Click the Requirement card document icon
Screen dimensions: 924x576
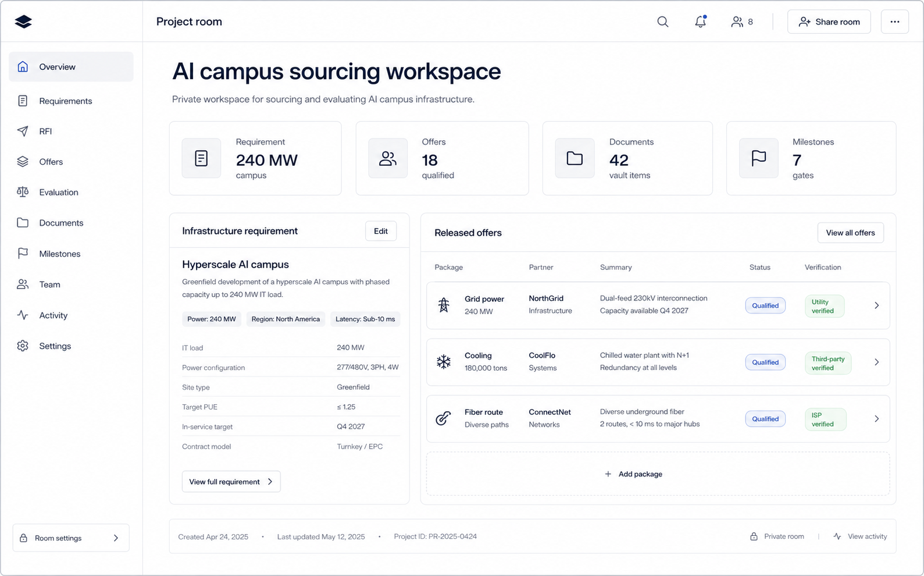point(201,158)
